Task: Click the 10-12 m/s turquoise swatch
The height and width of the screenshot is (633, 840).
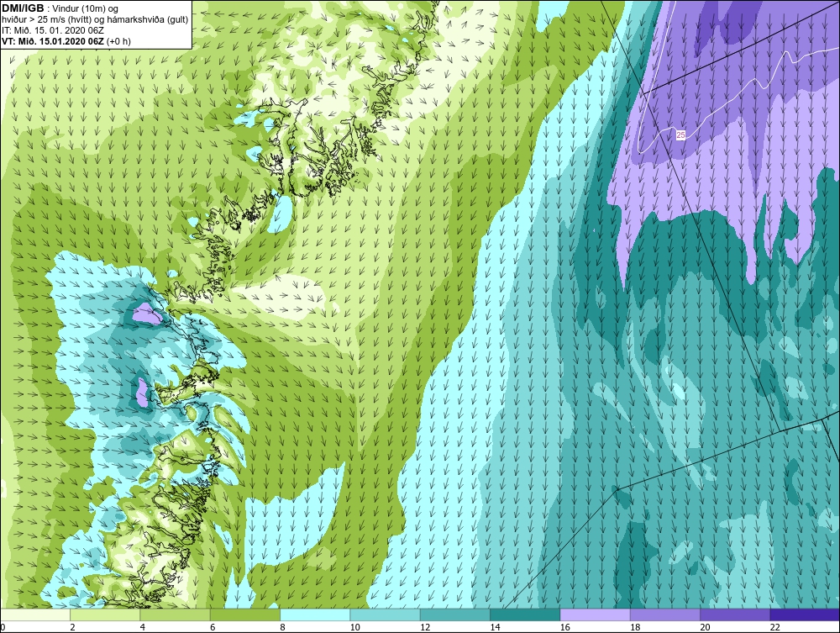Action: click(x=386, y=615)
